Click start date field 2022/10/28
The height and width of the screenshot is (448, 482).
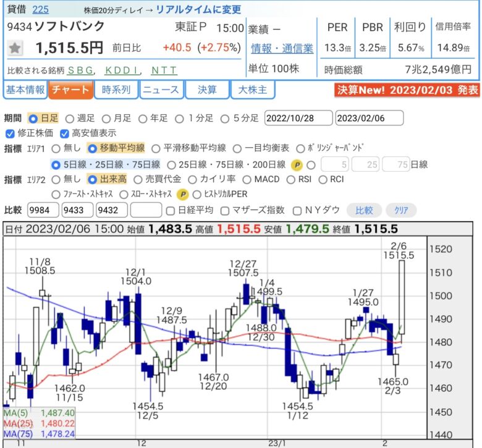298,118
